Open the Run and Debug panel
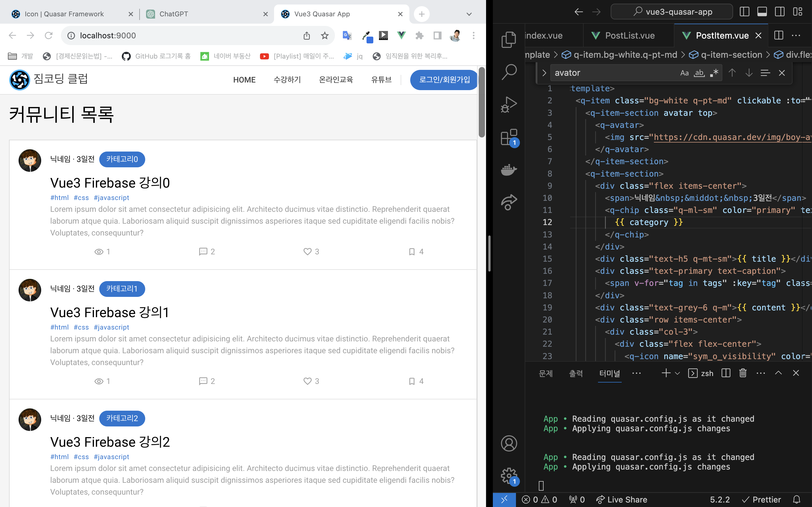812x507 pixels. (509, 103)
